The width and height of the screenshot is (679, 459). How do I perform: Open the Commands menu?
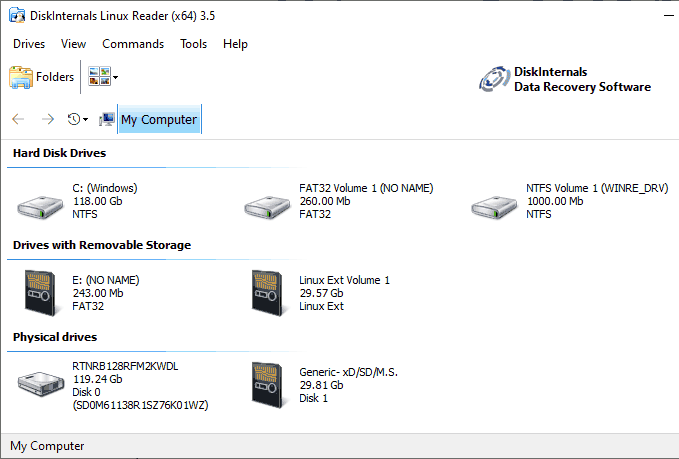click(133, 44)
